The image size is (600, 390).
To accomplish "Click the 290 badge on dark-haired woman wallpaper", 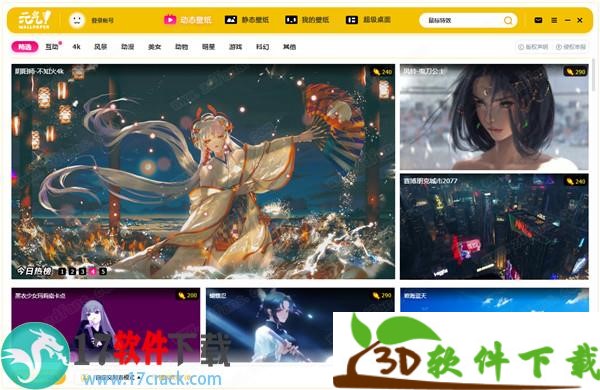I will coord(576,72).
